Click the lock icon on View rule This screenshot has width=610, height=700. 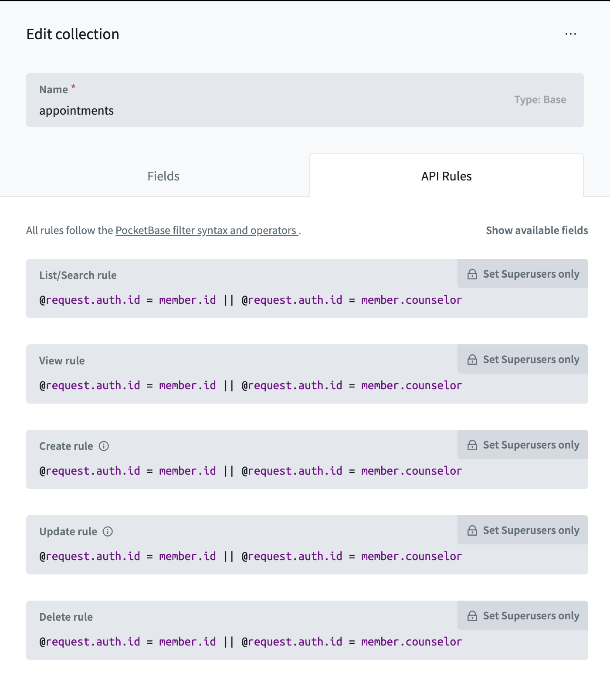tap(472, 360)
